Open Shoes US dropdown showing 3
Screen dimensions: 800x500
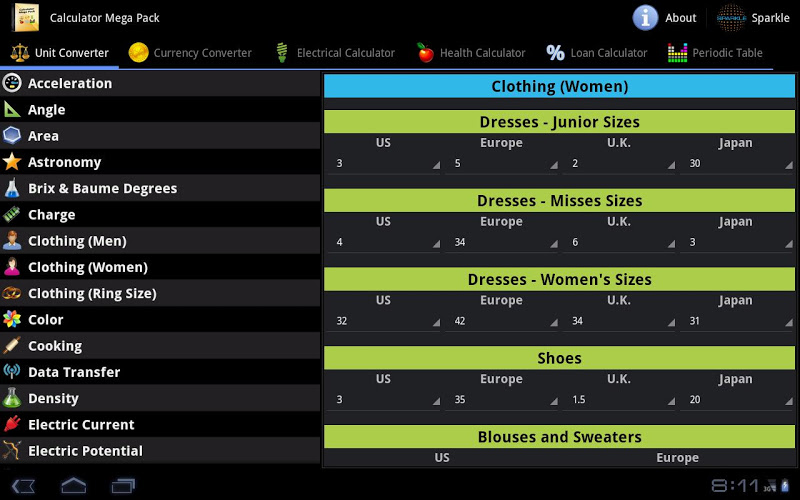click(x=385, y=399)
